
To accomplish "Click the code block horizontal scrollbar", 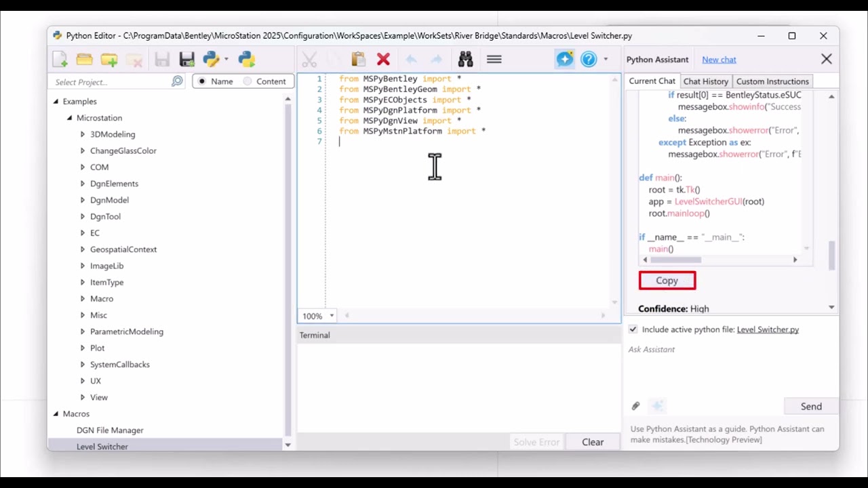I will coord(675,260).
